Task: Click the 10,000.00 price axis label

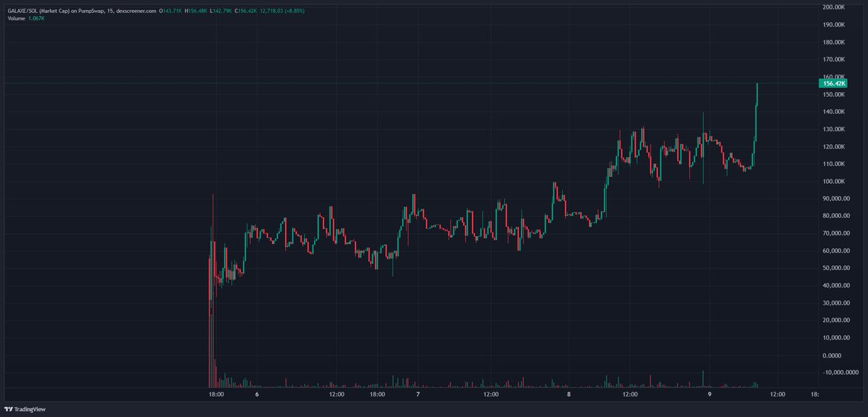Action: 836,337
